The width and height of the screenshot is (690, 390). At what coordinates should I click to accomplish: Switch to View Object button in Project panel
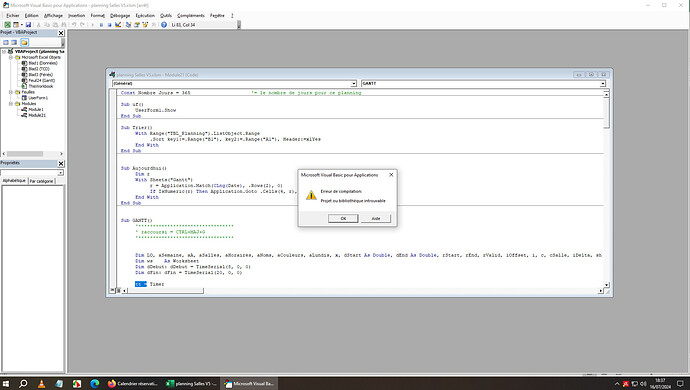tap(14, 42)
